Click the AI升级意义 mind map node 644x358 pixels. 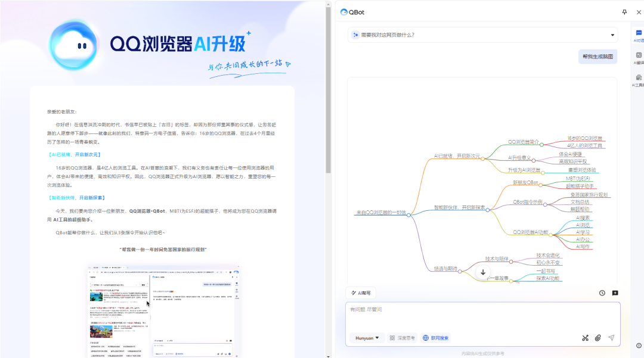[x=519, y=157]
